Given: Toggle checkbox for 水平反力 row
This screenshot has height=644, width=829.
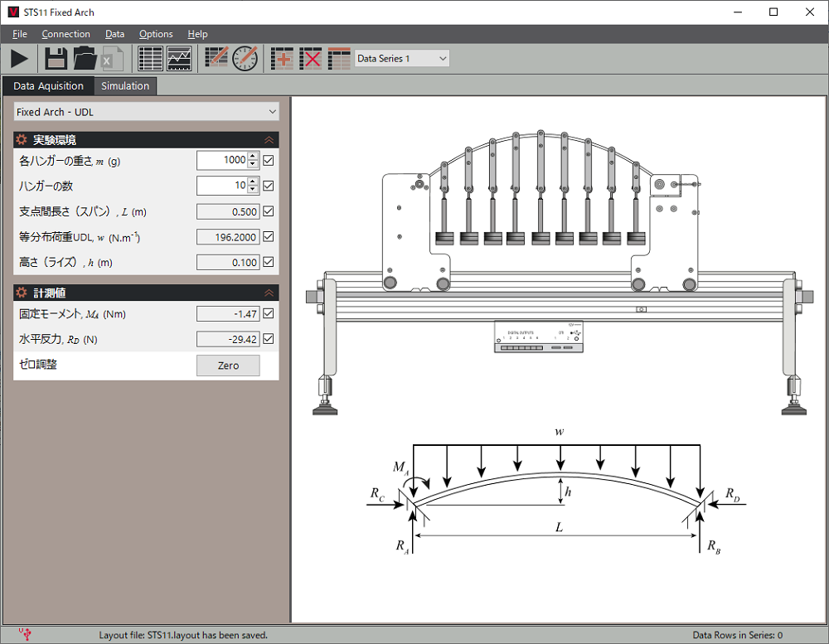Looking at the screenshot, I should point(269,339).
